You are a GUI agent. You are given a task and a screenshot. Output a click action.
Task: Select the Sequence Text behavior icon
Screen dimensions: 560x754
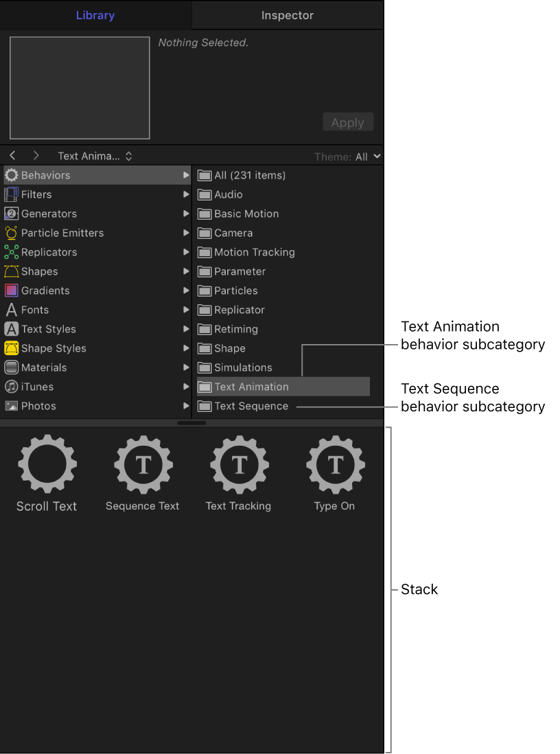tap(143, 464)
